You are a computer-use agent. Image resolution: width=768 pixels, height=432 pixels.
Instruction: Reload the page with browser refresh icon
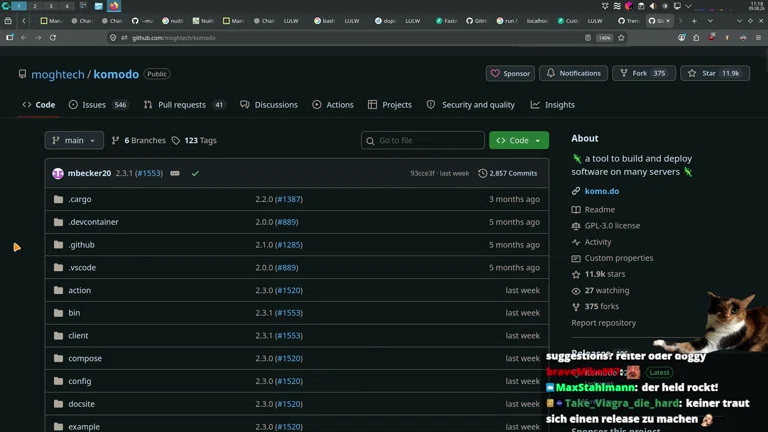click(53, 38)
